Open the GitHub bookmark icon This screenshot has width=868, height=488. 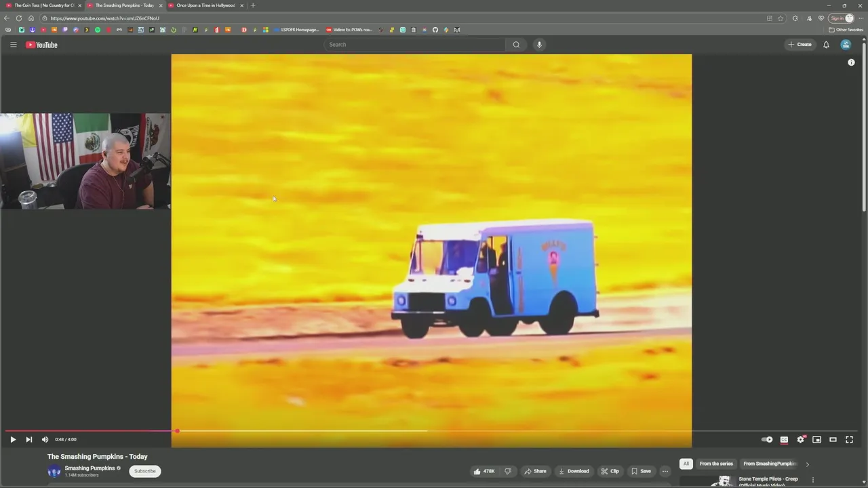coord(435,30)
